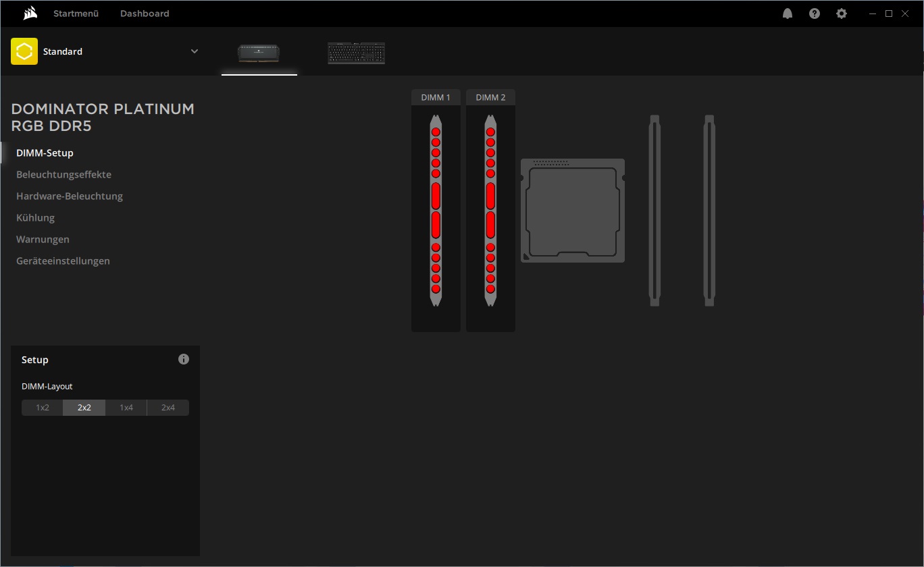Show Setup panel info icon
924x567 pixels.
coord(184,359)
